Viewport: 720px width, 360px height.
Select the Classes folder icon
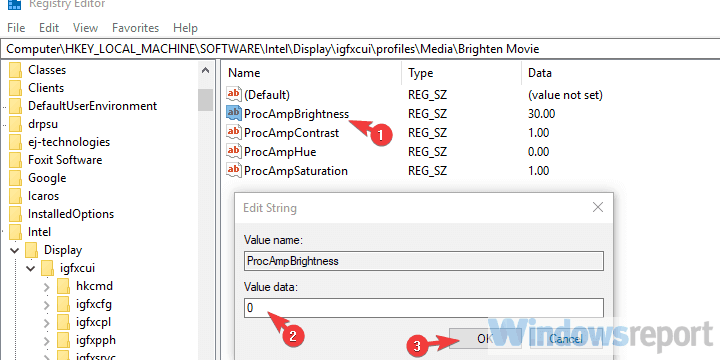click(x=16, y=70)
